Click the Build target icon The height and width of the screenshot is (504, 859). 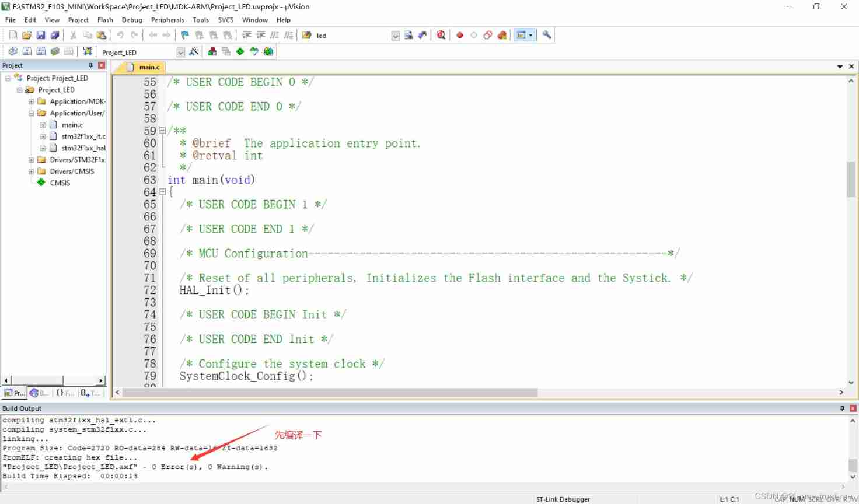tap(27, 51)
